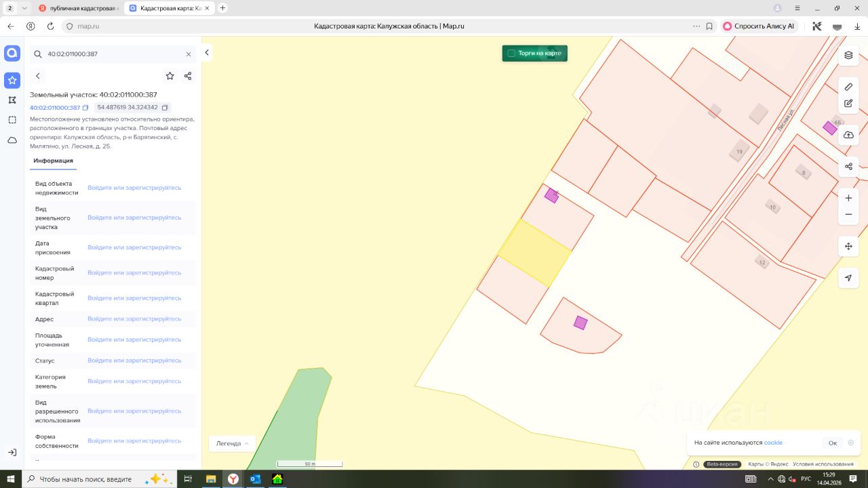Screen dimensions: 868x488
Task: Open the page actions three-dot menu
Action: click(696, 26)
